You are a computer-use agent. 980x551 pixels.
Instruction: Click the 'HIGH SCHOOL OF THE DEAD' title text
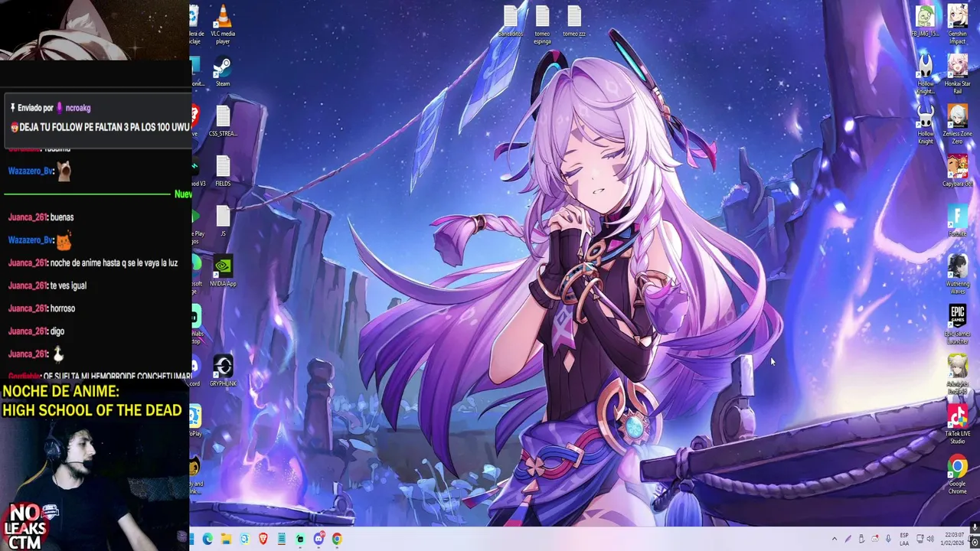tap(92, 410)
